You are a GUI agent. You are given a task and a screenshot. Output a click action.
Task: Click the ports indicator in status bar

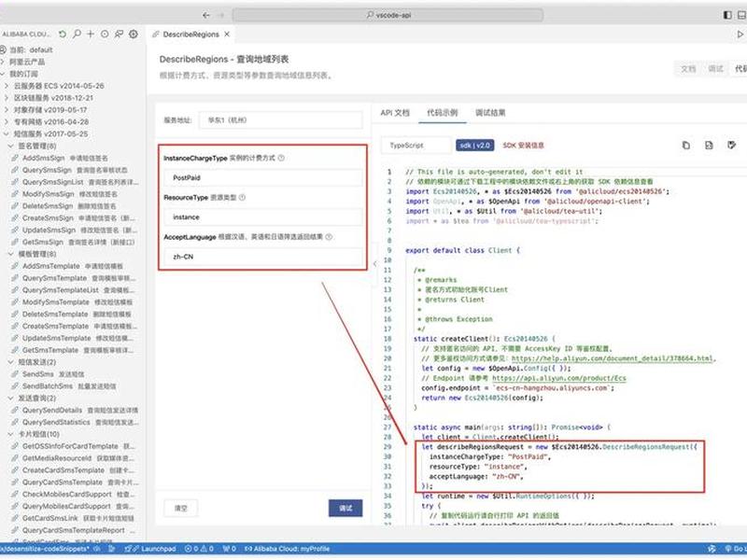click(x=230, y=549)
